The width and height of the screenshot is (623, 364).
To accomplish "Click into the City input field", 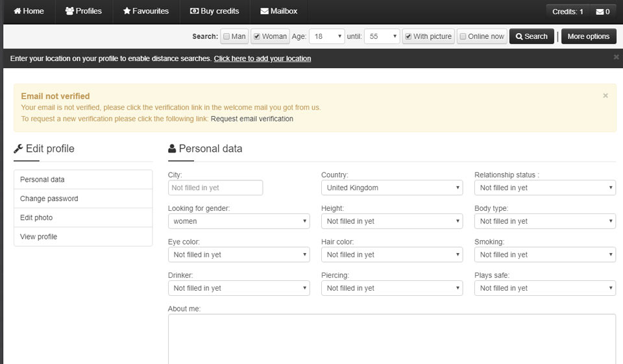I will point(215,188).
